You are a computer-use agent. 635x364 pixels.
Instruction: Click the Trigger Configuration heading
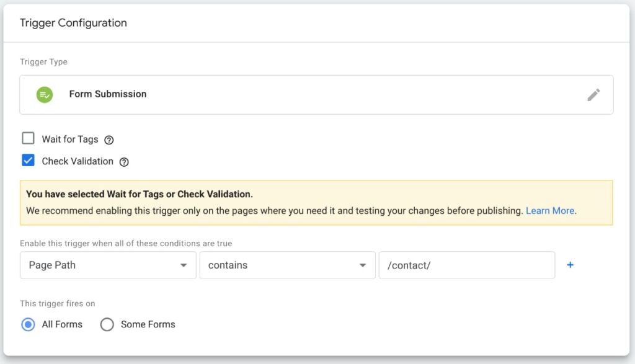point(73,23)
